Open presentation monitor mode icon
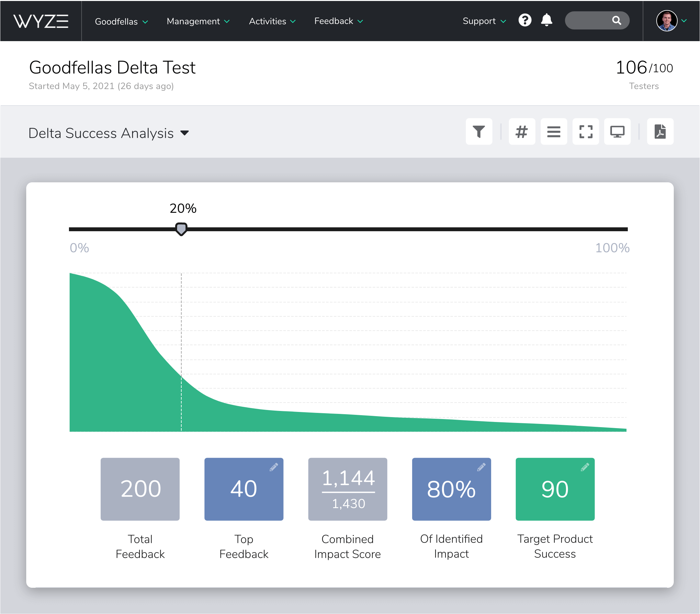The width and height of the screenshot is (700, 614). coord(617,131)
